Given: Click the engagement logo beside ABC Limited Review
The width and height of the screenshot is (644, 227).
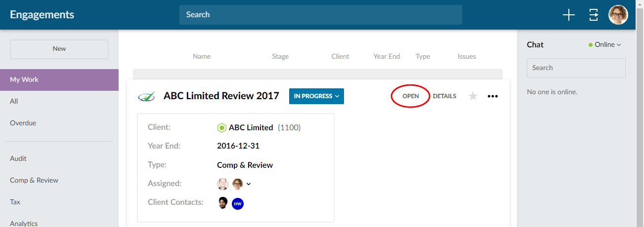Looking at the screenshot, I should (x=146, y=96).
